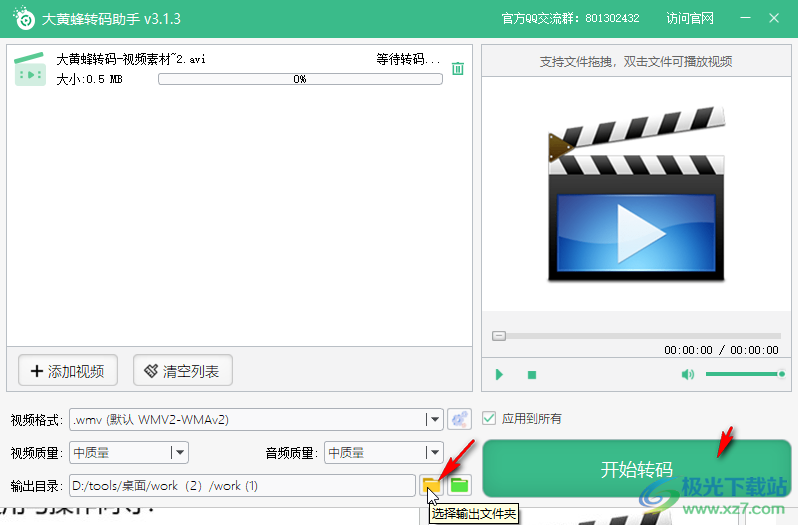Viewport: 798px width, 525px height.
Task: Select file name 大黄蜂转码-视频素材~2.avi
Action: point(131,60)
